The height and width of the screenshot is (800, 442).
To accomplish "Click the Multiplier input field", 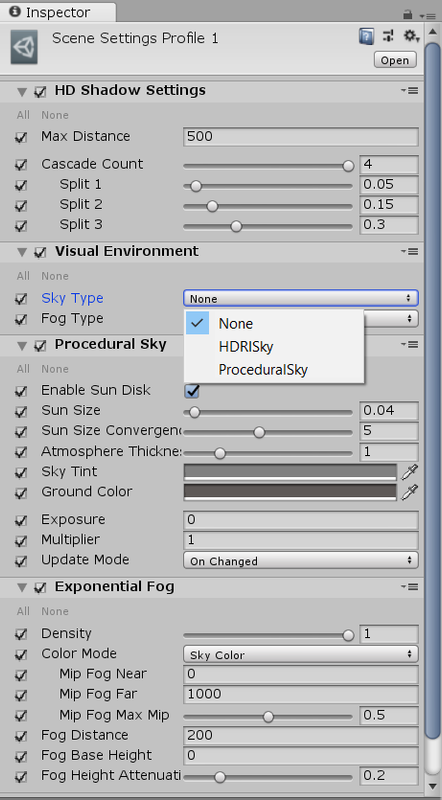I will coord(301,540).
